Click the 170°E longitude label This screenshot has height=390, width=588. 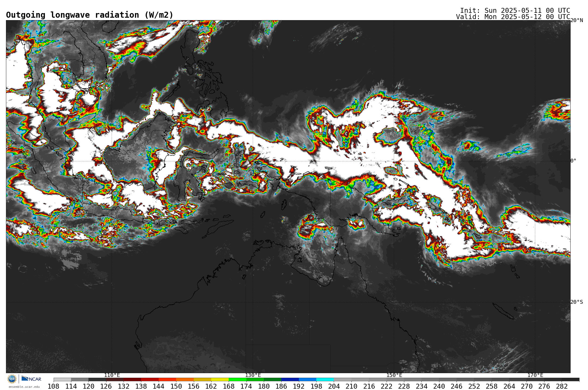click(535, 375)
